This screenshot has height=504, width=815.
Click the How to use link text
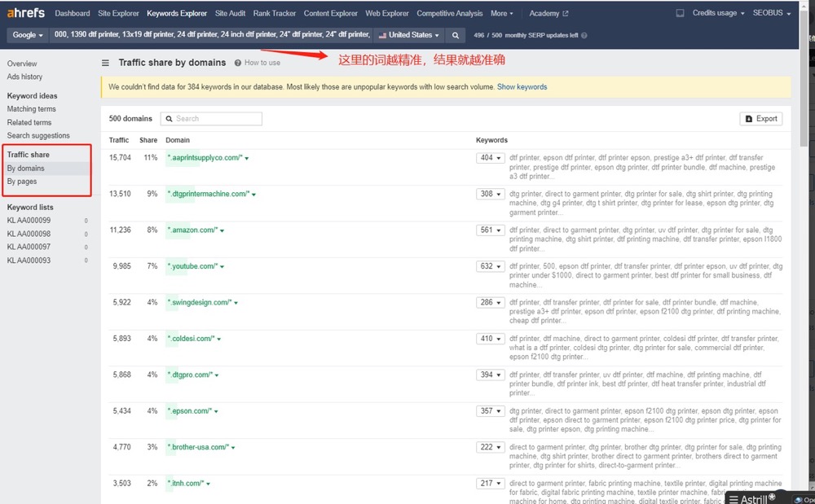click(x=262, y=63)
